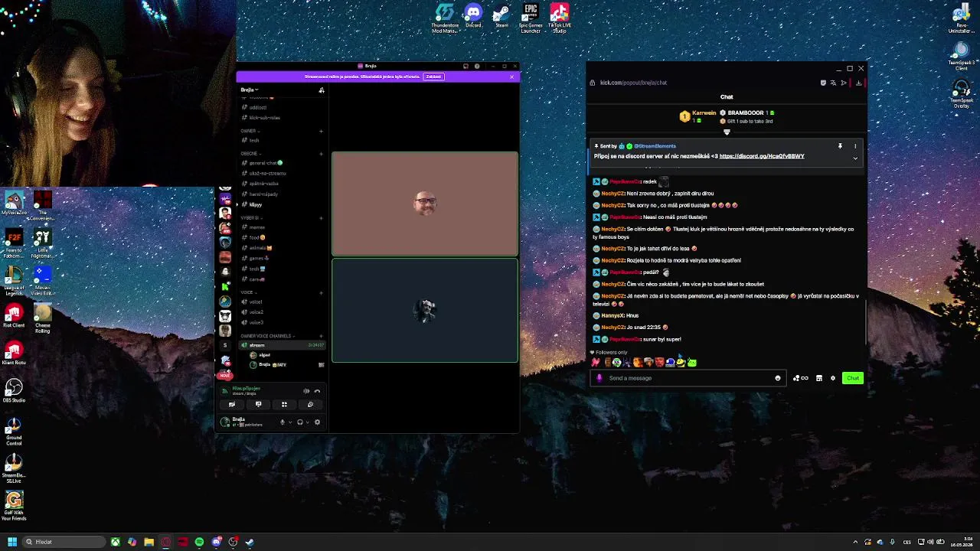Click Send a message input field

tap(687, 378)
